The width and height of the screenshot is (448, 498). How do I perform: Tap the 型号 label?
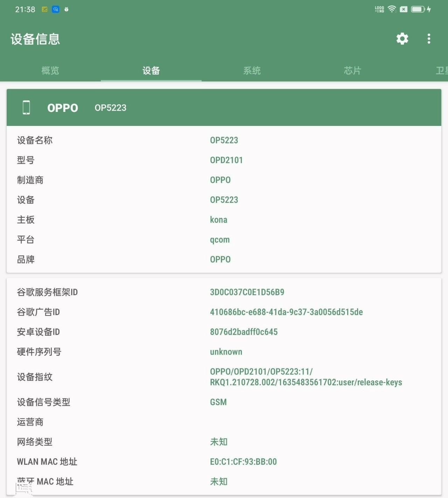[26, 160]
